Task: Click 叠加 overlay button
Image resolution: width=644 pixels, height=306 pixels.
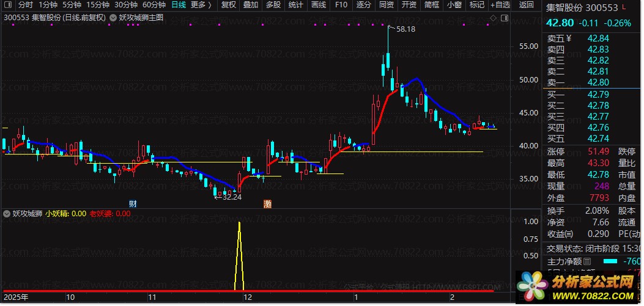Action: [x=251, y=5]
